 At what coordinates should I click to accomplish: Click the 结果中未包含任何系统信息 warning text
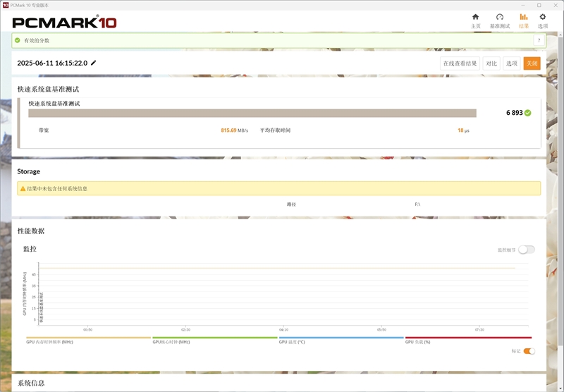[57, 188]
